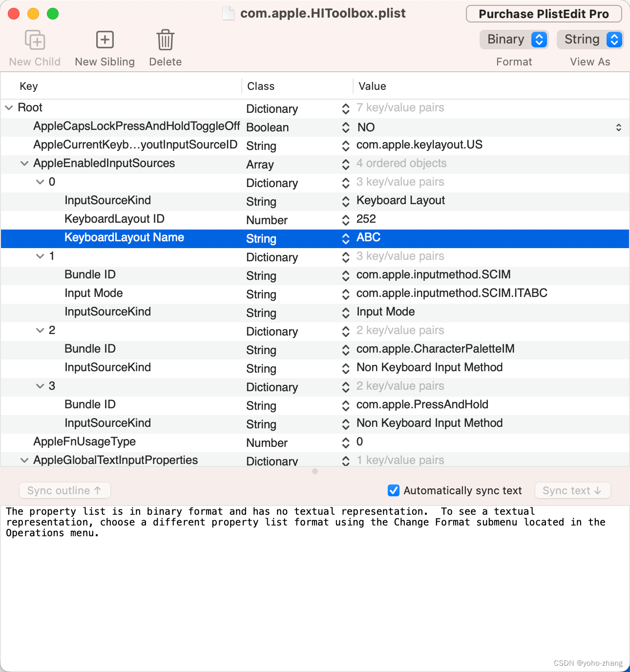Click the Key column header
Image resolution: width=630 pixels, height=672 pixels.
(x=29, y=86)
